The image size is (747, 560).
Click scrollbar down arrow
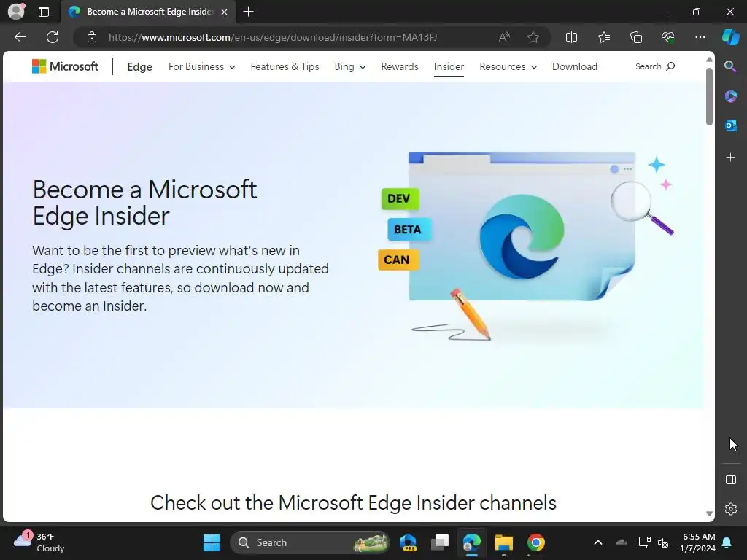tap(709, 513)
